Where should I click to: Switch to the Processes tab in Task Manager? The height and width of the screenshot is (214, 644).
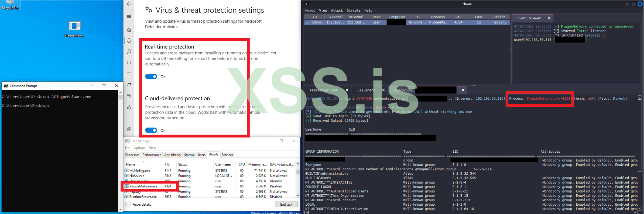(x=132, y=155)
